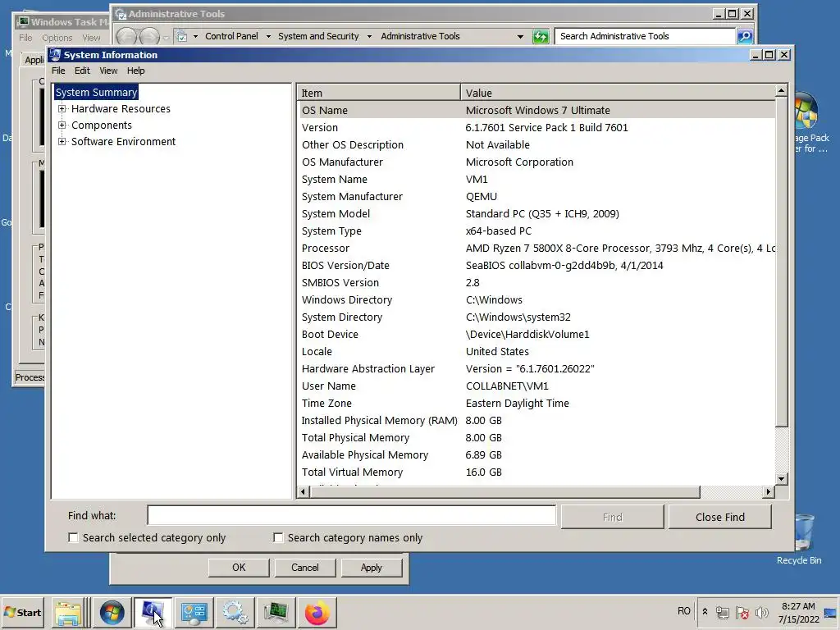Open the address bar history dropdown arrow
This screenshot has height=630, width=840.
[520, 36]
